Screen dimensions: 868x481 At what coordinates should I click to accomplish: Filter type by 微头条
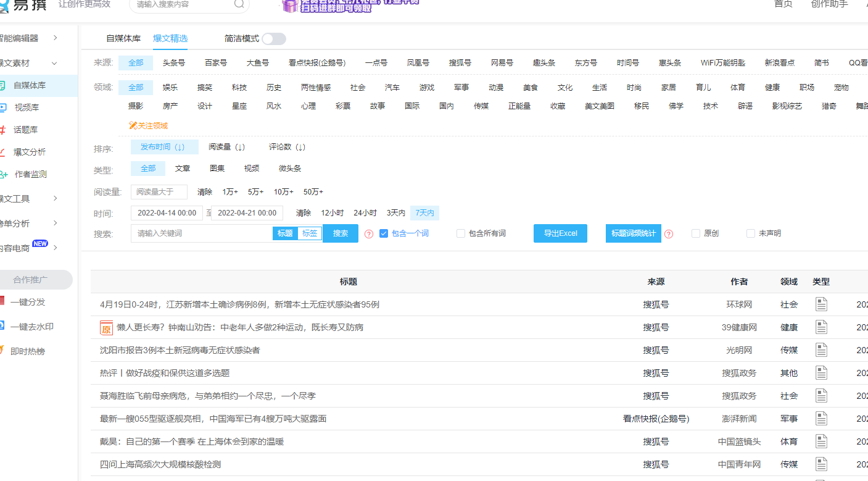tap(290, 168)
